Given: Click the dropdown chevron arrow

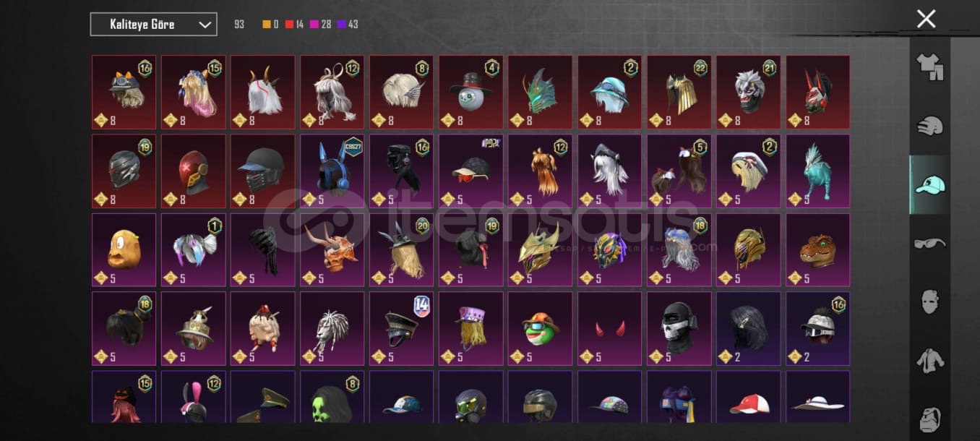Looking at the screenshot, I should coord(205,25).
